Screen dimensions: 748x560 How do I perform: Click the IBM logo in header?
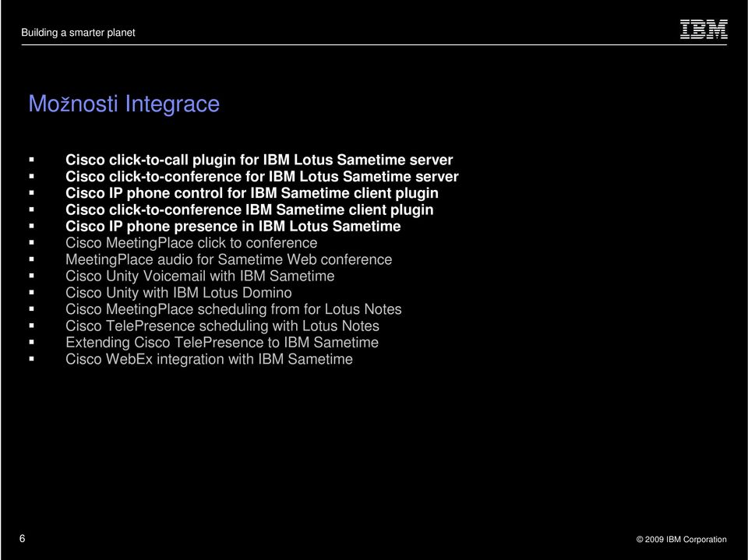[x=704, y=29]
